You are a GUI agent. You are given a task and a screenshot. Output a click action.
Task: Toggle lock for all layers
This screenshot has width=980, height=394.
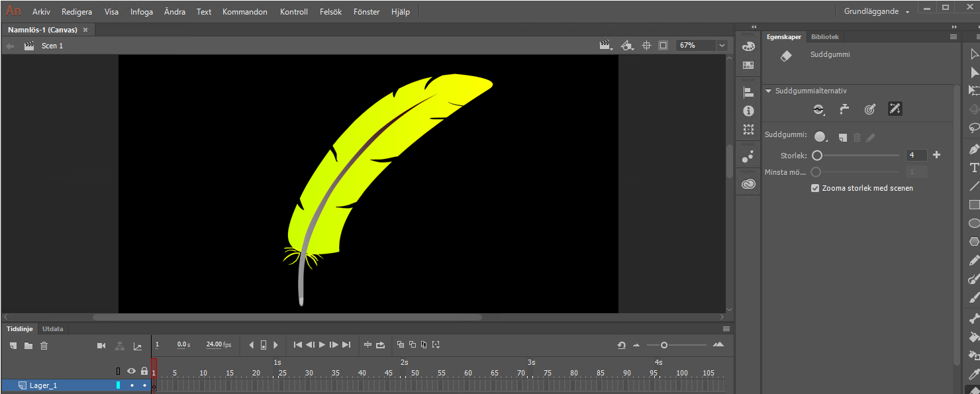144,371
